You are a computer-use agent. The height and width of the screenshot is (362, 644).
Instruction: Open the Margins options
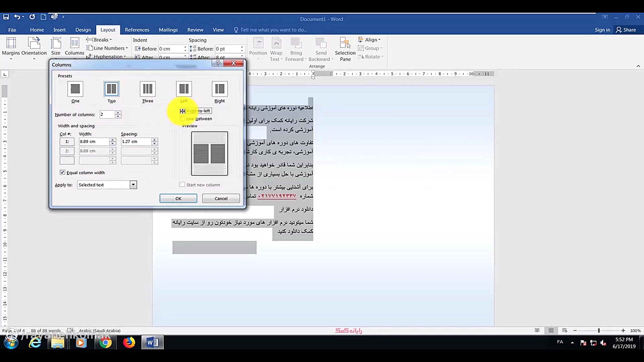[11, 47]
